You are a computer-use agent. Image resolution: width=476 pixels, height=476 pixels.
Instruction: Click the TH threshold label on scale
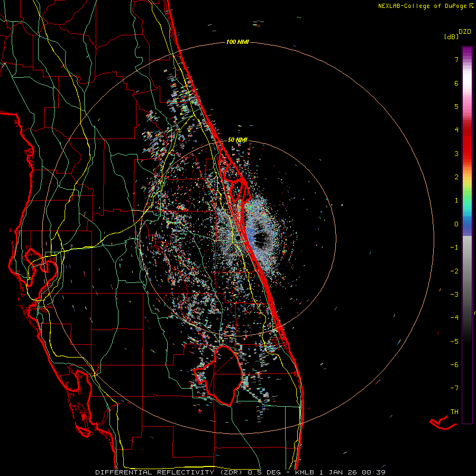click(x=454, y=412)
